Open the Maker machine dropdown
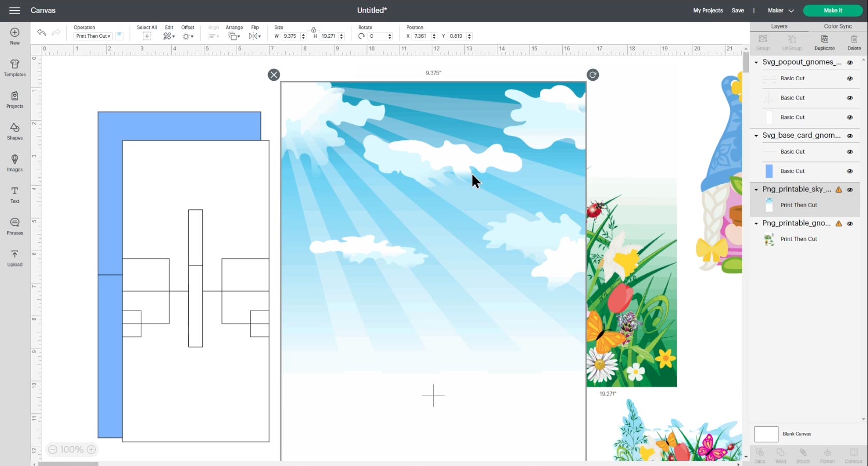The height and width of the screenshot is (466, 868). point(781,10)
